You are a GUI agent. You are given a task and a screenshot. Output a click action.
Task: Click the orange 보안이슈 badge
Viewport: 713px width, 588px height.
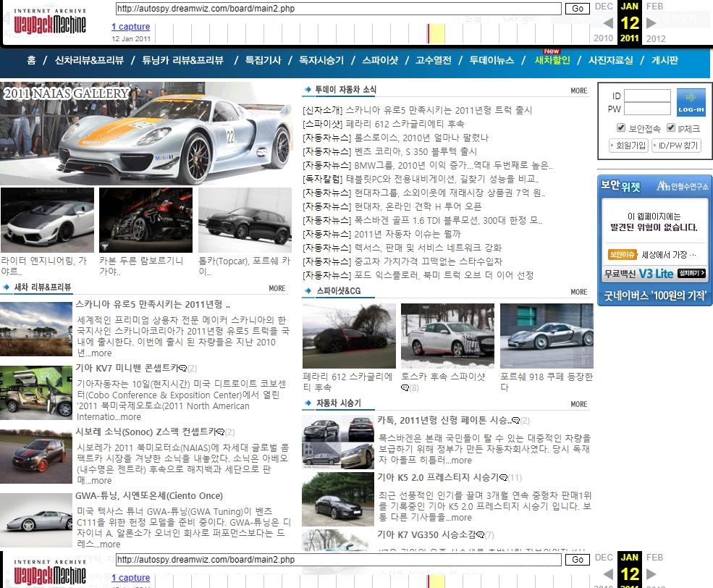(622, 254)
